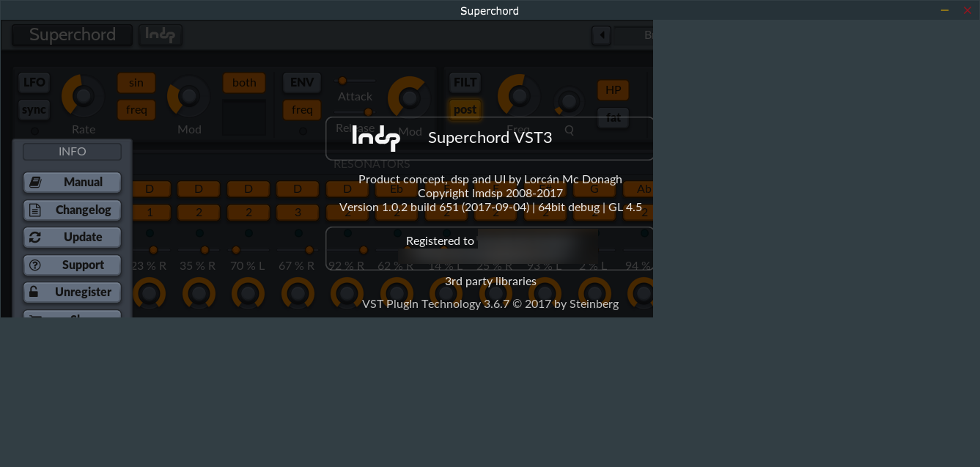980x467 pixels.
Task: Toggle the ENV section button
Action: (302, 82)
